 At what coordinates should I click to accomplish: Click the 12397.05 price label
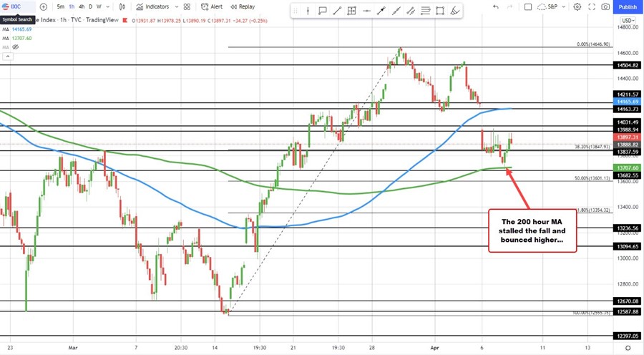click(x=627, y=336)
